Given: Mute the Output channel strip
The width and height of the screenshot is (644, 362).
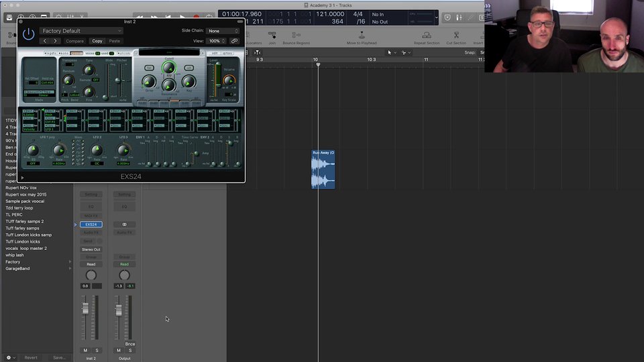Looking at the screenshot, I should coord(119,351).
